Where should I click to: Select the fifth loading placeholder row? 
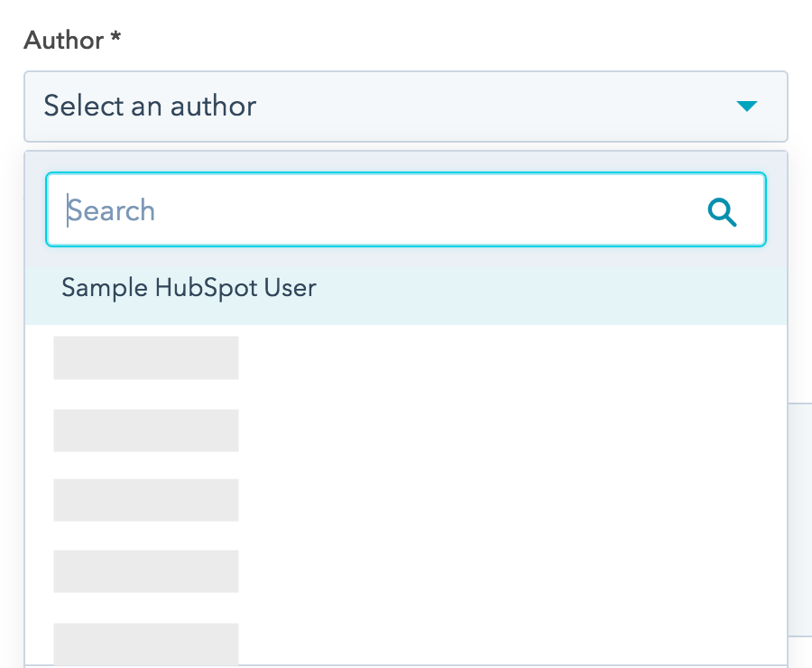[146, 644]
